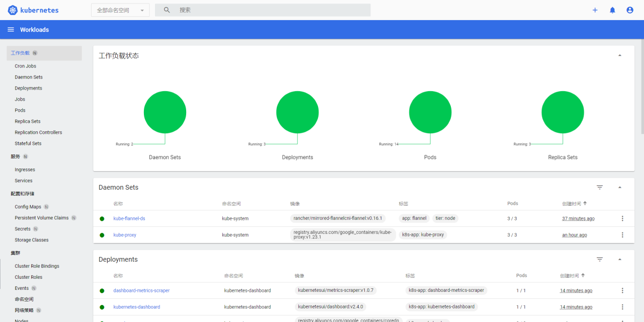The image size is (644, 322).
Task: Click the 搜索 search input field
Action: (272, 10)
